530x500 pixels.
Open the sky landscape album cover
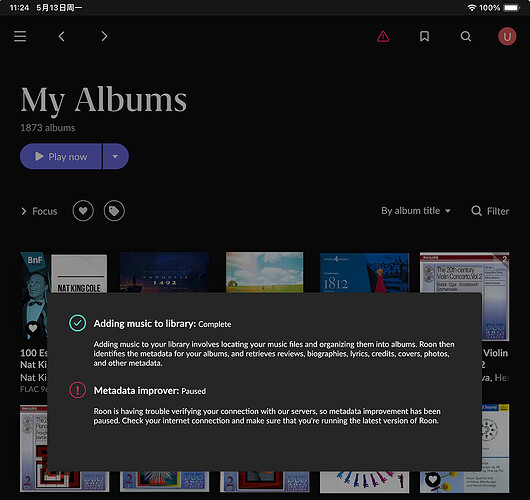pos(265,272)
